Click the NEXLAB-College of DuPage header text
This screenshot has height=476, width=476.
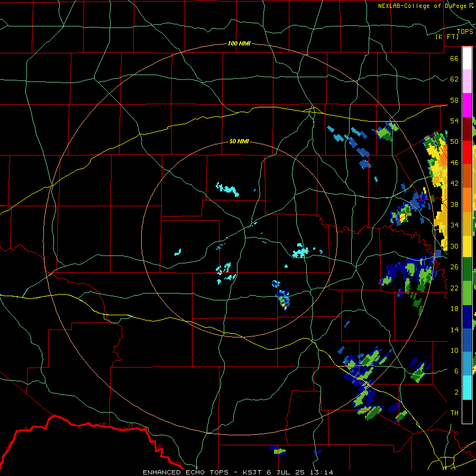click(x=425, y=6)
